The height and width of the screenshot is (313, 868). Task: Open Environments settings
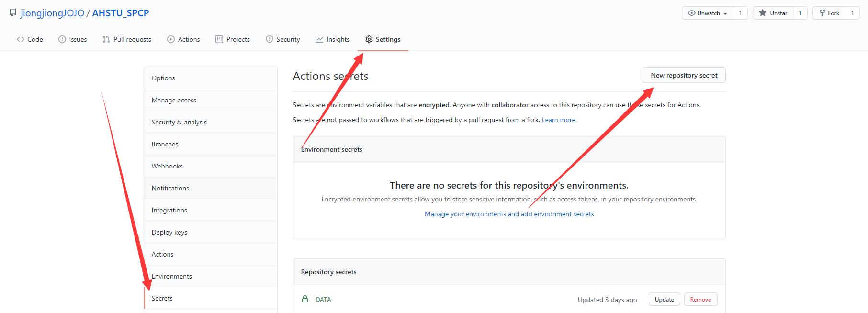click(211, 276)
